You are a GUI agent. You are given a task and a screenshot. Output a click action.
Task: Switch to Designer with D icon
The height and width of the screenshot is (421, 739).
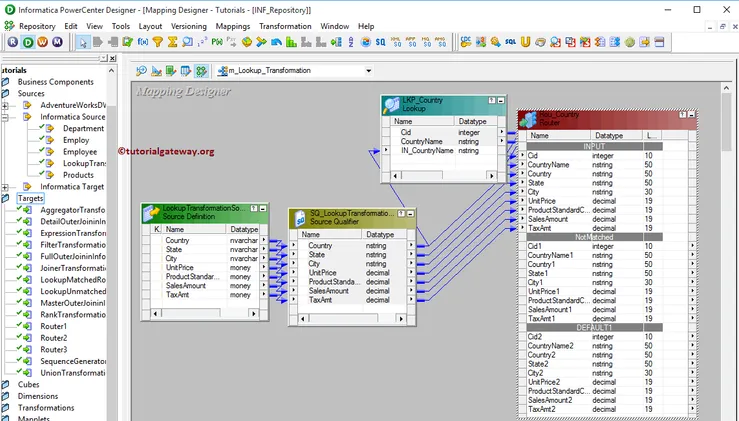point(28,42)
